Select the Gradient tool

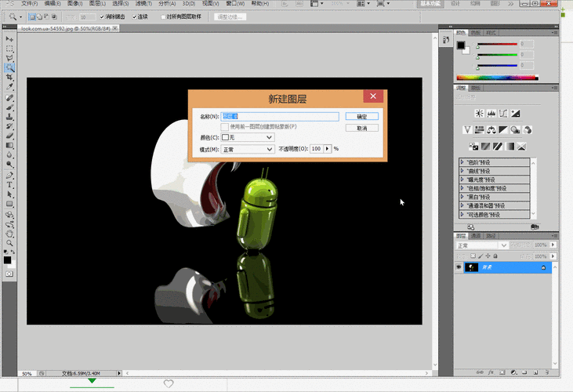(x=9, y=145)
